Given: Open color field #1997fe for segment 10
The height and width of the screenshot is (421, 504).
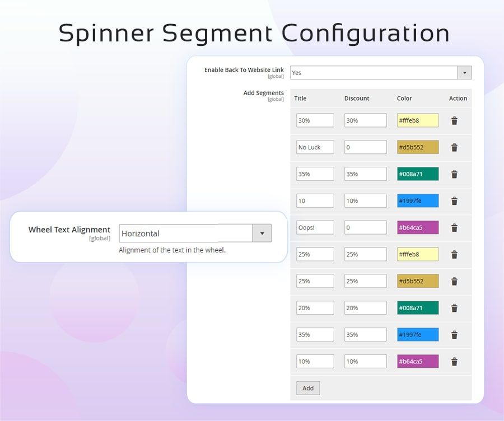Looking at the screenshot, I should point(418,201).
